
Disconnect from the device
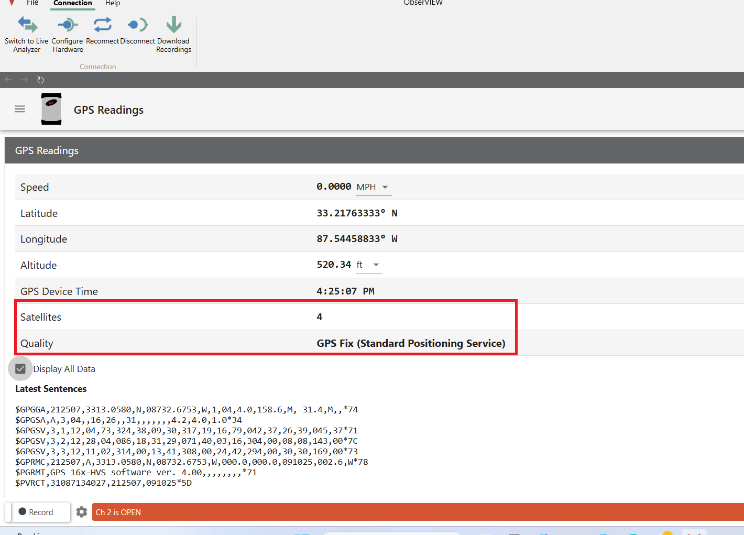[x=138, y=25]
